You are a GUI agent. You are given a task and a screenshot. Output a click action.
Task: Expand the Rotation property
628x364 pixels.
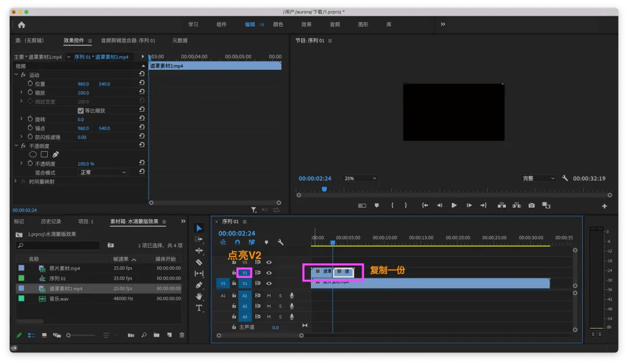click(x=22, y=119)
